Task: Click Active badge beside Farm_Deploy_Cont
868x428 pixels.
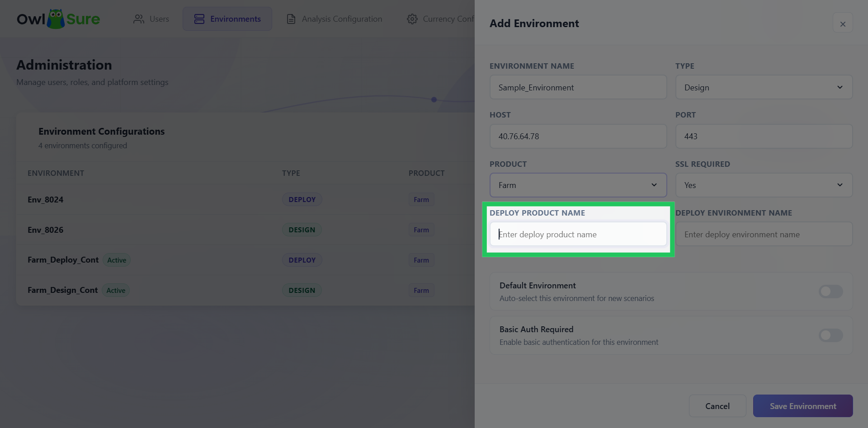Action: click(x=117, y=260)
